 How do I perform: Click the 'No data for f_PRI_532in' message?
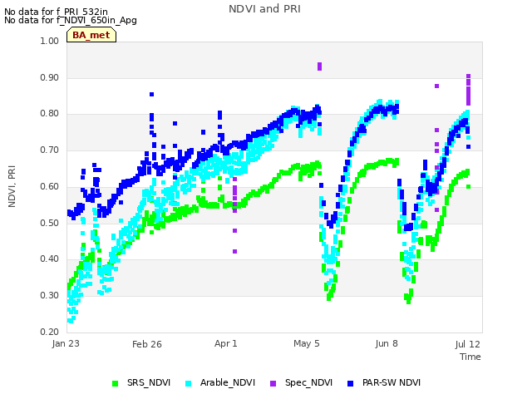56,12
